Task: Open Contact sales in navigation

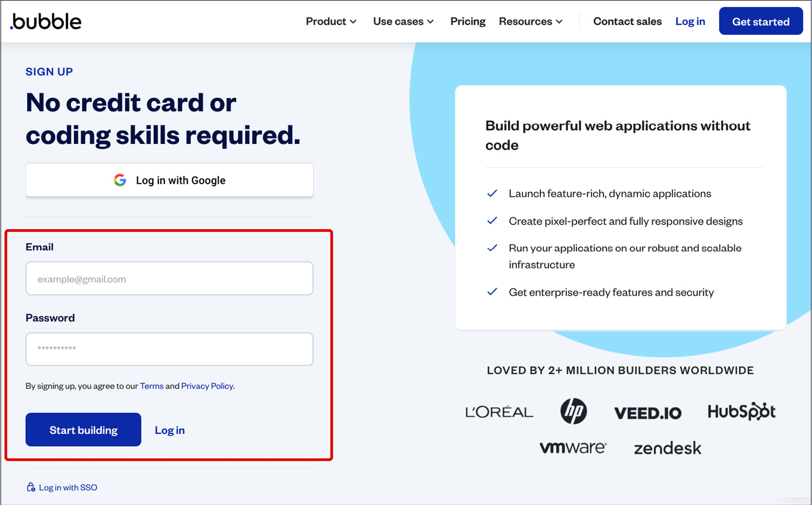Action: 627,22
